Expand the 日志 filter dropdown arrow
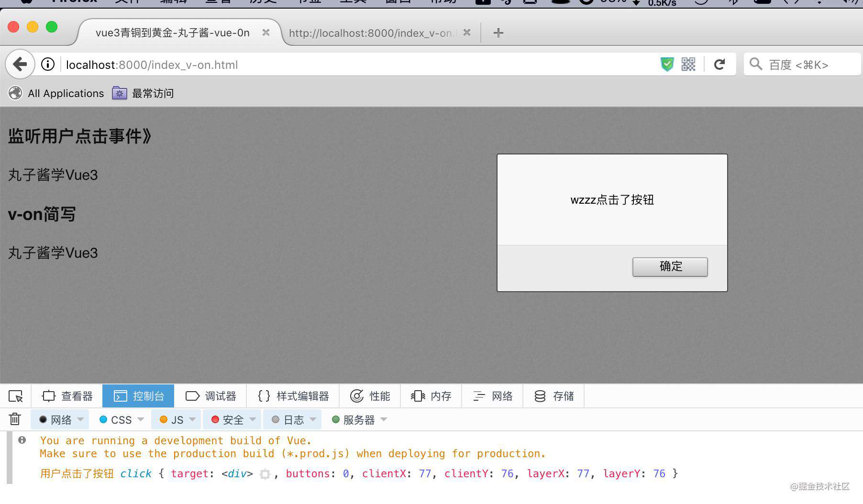This screenshot has height=504, width=863. 313,419
